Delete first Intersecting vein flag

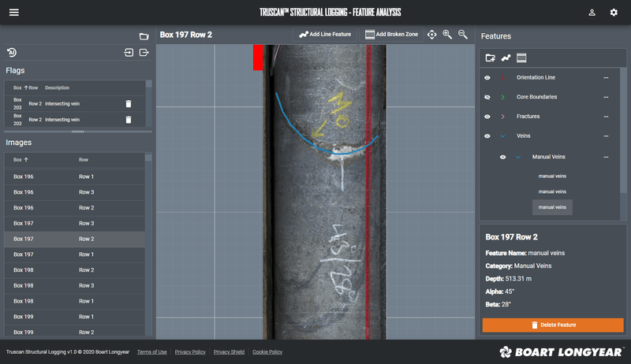[129, 103]
